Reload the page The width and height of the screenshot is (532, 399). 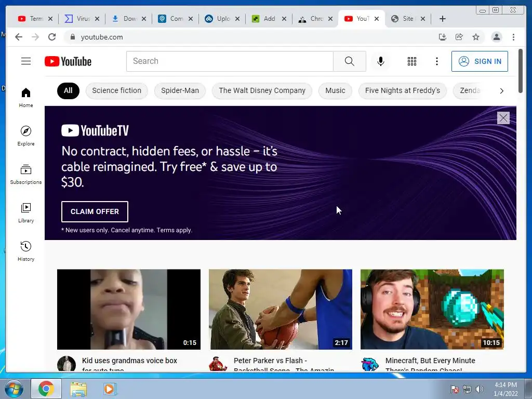coord(52,37)
